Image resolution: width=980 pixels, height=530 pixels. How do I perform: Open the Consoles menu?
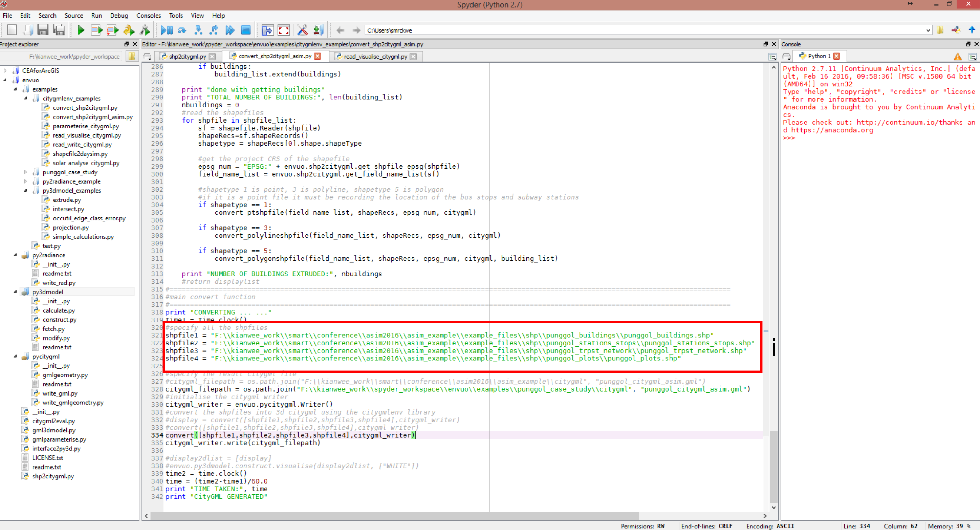tap(148, 16)
